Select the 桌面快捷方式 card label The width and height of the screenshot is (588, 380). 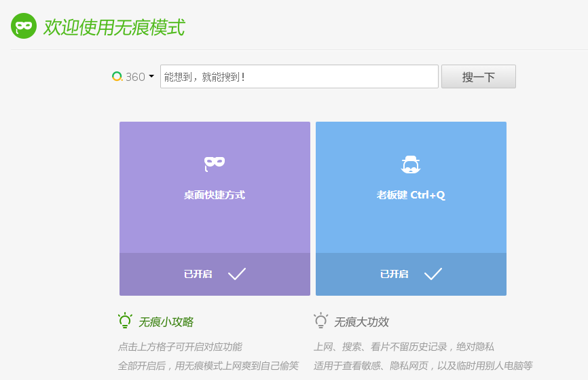[215, 195]
